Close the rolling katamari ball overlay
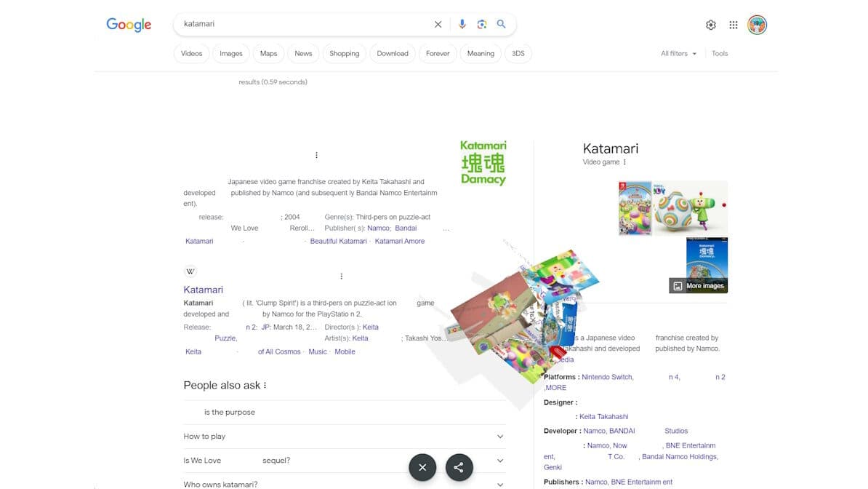The image size is (868, 489). tap(422, 467)
